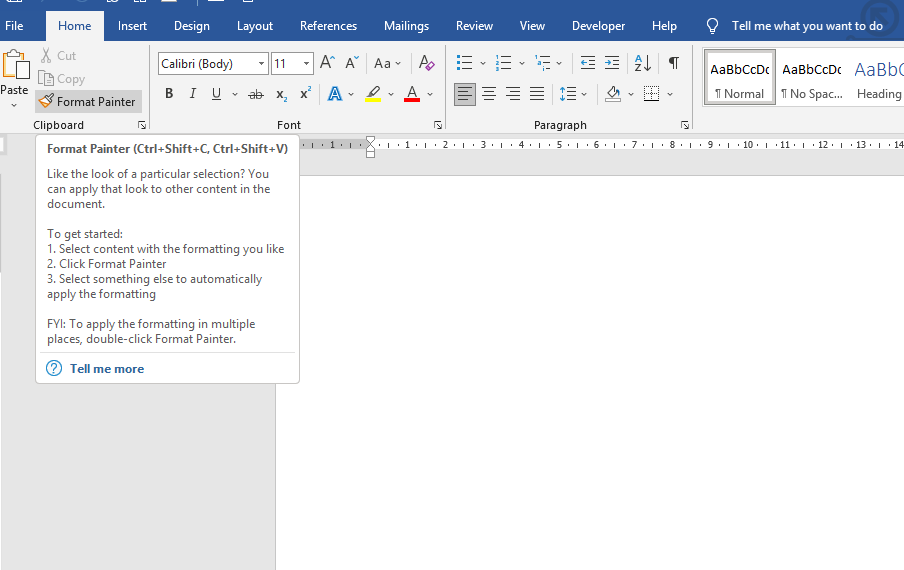Expand the shading color dropdown arrow
904x570 pixels.
pyautogui.click(x=631, y=95)
